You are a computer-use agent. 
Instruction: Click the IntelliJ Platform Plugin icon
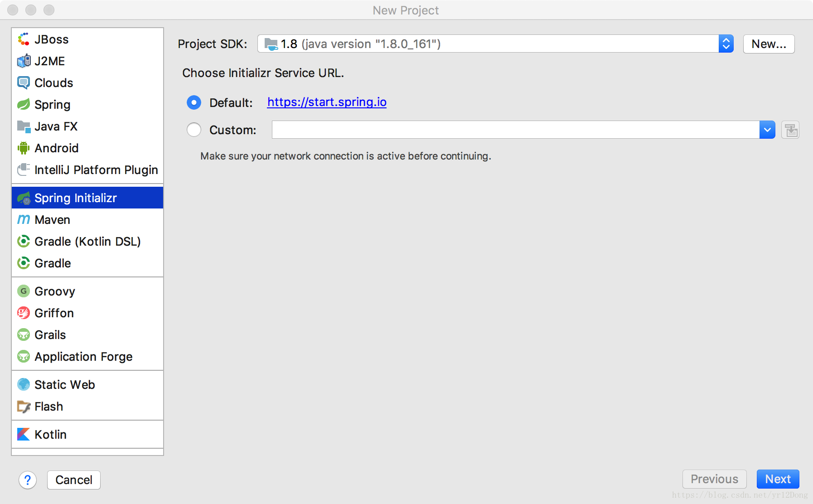(x=24, y=170)
